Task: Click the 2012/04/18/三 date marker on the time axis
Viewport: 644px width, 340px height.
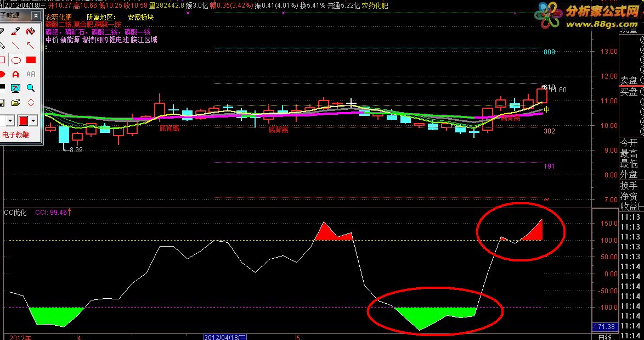Action: click(x=225, y=337)
